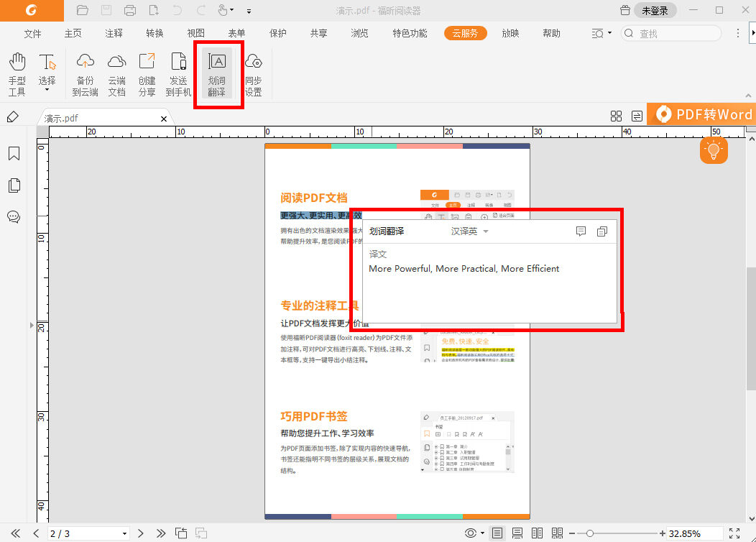Open the Bookmarks panel in the sidebar
Screen dimensions: 756x542
13,153
